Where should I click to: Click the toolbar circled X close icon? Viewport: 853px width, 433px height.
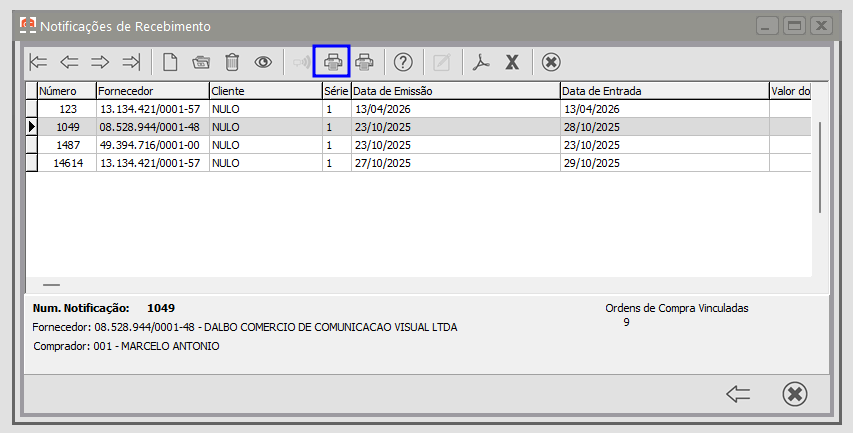551,62
